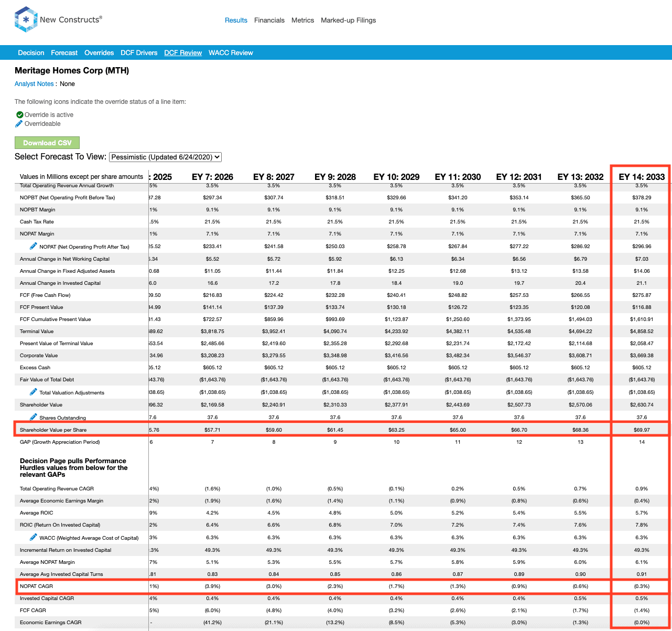
Task: Click the Corporate Value row label
Action: click(x=39, y=356)
